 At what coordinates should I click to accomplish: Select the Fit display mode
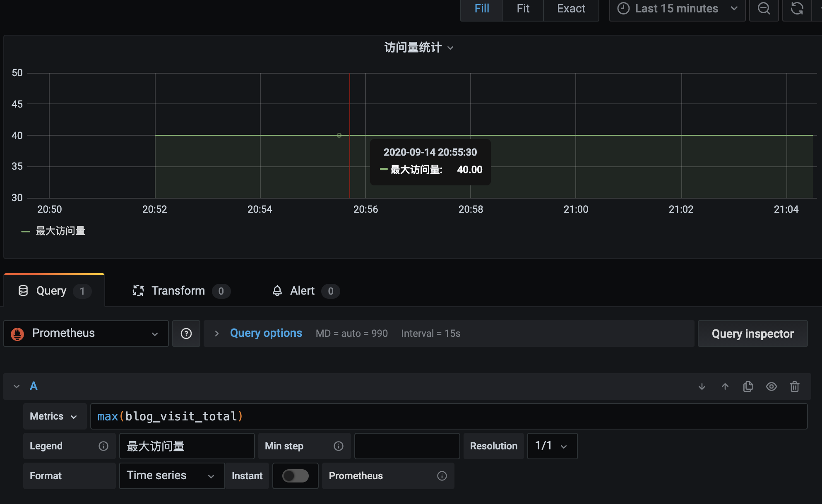coord(523,9)
